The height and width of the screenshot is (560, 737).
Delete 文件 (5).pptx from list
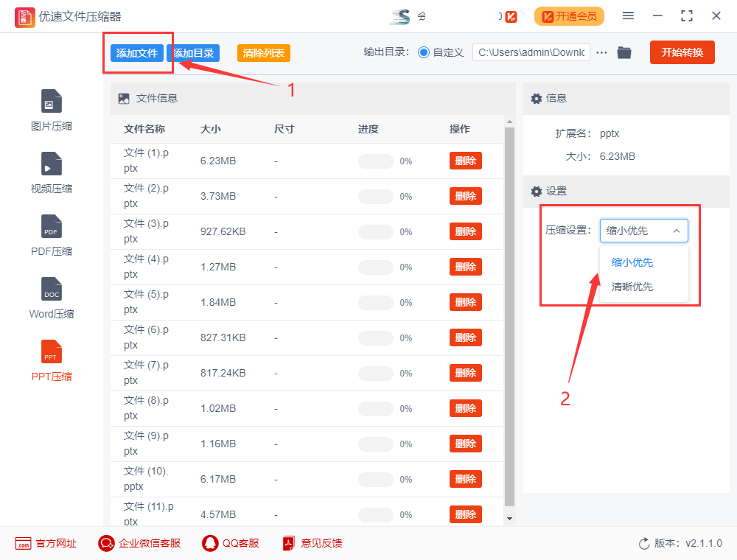pos(465,302)
